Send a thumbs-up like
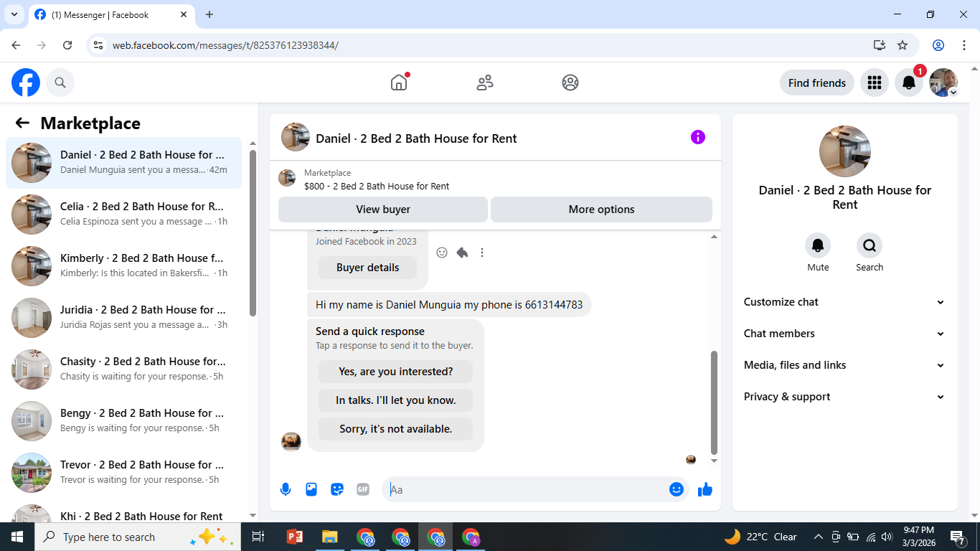This screenshot has height=551, width=980. click(x=705, y=489)
